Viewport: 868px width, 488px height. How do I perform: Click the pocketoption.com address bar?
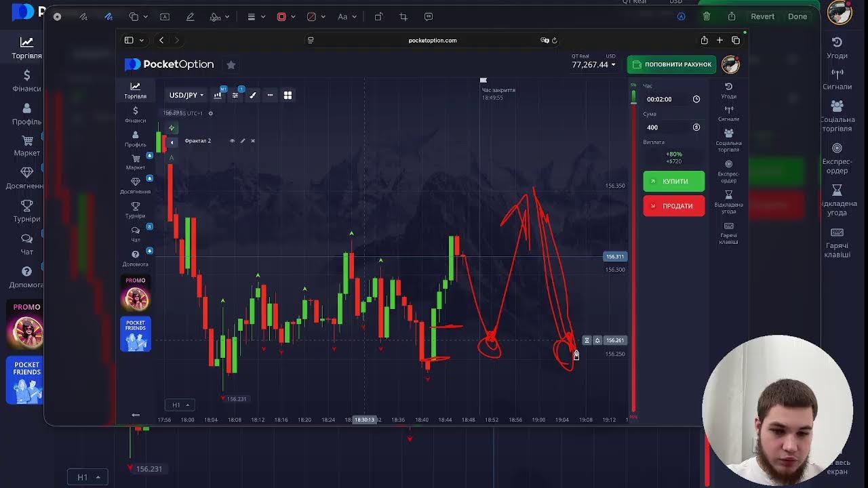[x=433, y=40]
